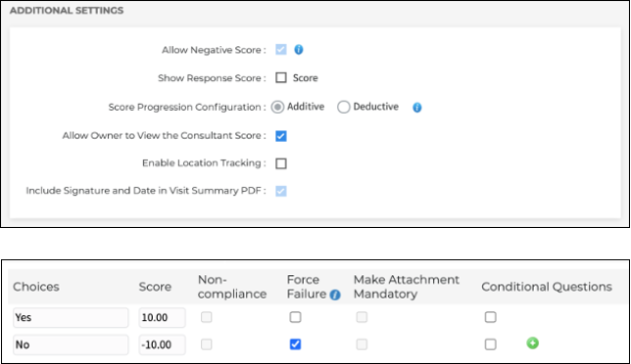Click the 10.00 score field

coord(163,317)
